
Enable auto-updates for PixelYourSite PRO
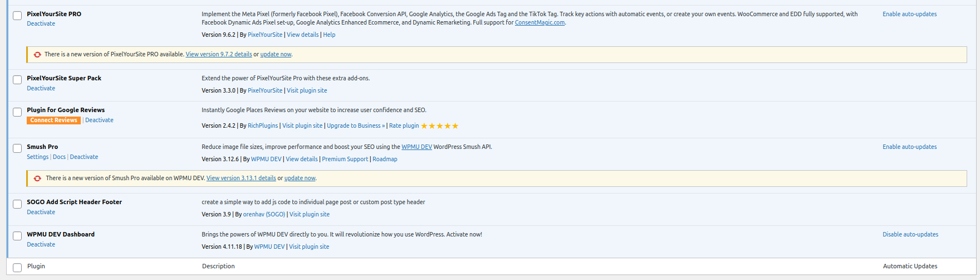[909, 14]
